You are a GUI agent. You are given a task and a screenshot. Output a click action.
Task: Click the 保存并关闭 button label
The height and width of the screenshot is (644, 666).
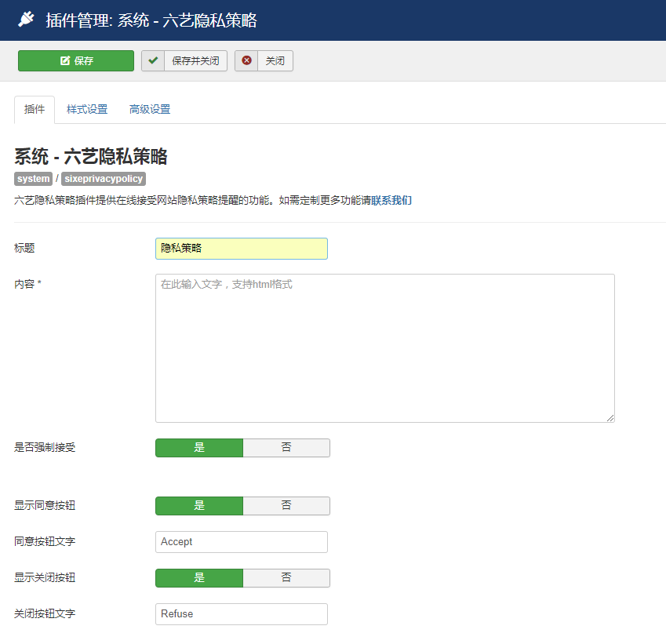[x=195, y=60]
